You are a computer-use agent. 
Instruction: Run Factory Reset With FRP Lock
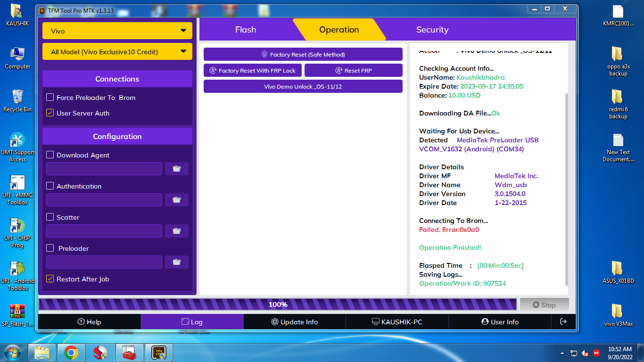(253, 70)
